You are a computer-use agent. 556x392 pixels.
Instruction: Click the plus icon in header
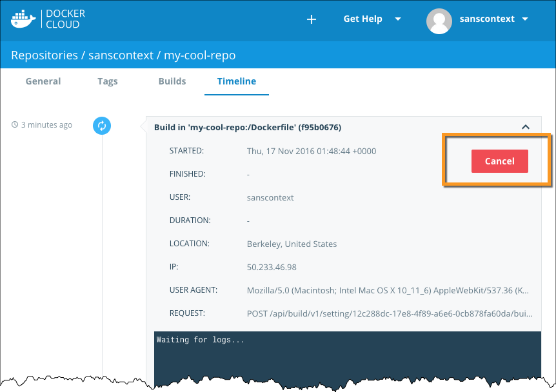312,19
